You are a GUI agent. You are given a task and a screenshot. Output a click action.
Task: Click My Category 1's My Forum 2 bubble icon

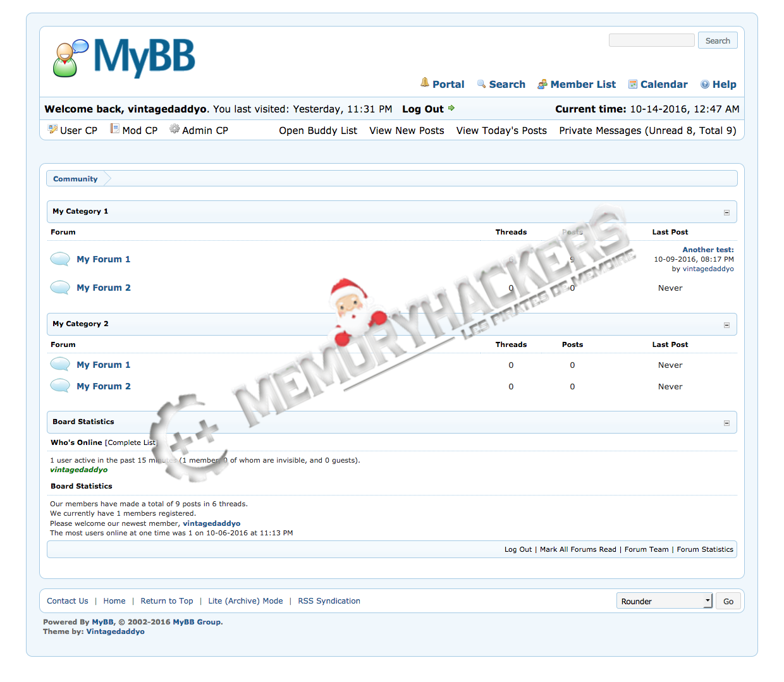tap(60, 288)
